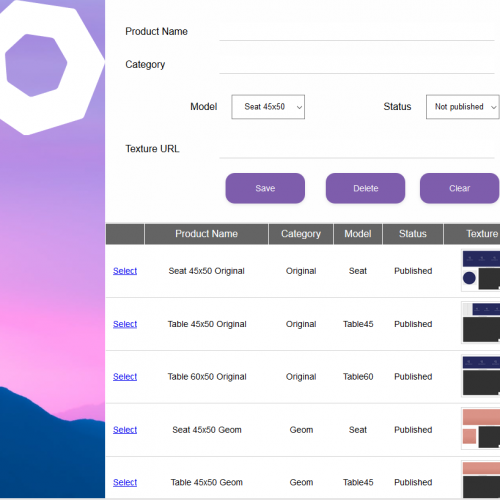Select the Seat 45x50 Geom row
Screen dimensions: 500x500
tap(125, 430)
